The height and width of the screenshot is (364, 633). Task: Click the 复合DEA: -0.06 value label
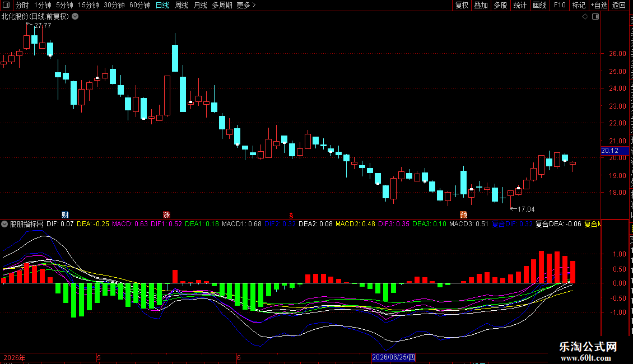pyautogui.click(x=558, y=224)
